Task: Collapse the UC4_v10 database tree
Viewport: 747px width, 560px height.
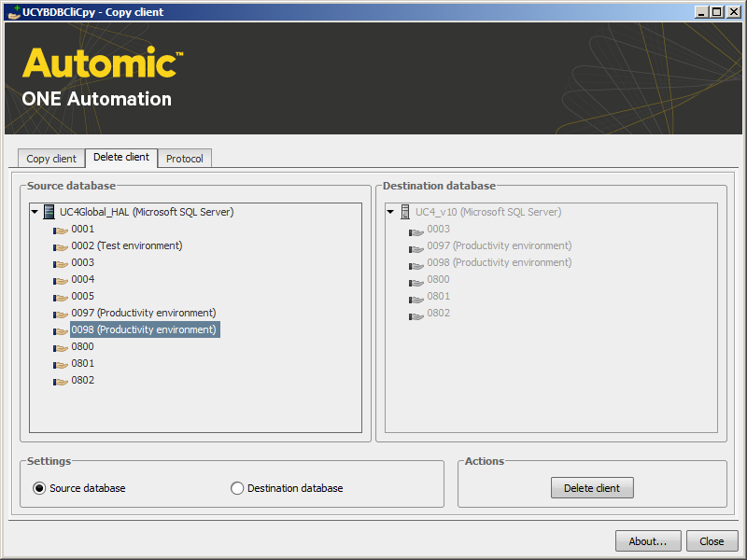Action: [390, 212]
